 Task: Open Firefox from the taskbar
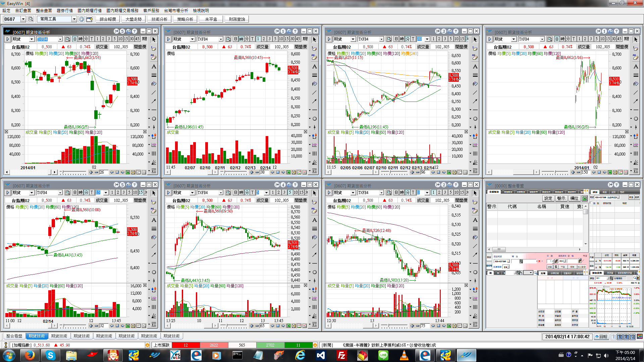(30, 355)
